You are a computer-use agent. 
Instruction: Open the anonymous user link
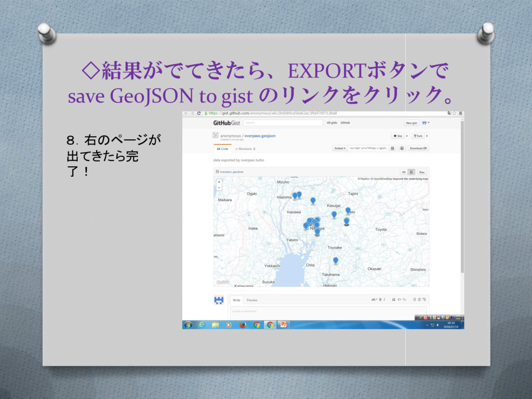(x=230, y=136)
